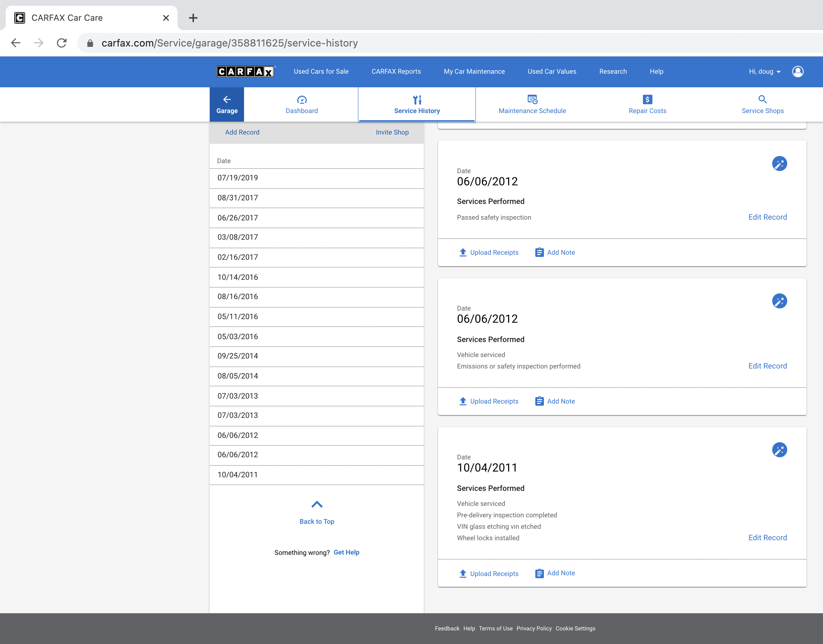The width and height of the screenshot is (823, 644).
Task: Open My Car Maintenance menu item
Action: pos(474,72)
